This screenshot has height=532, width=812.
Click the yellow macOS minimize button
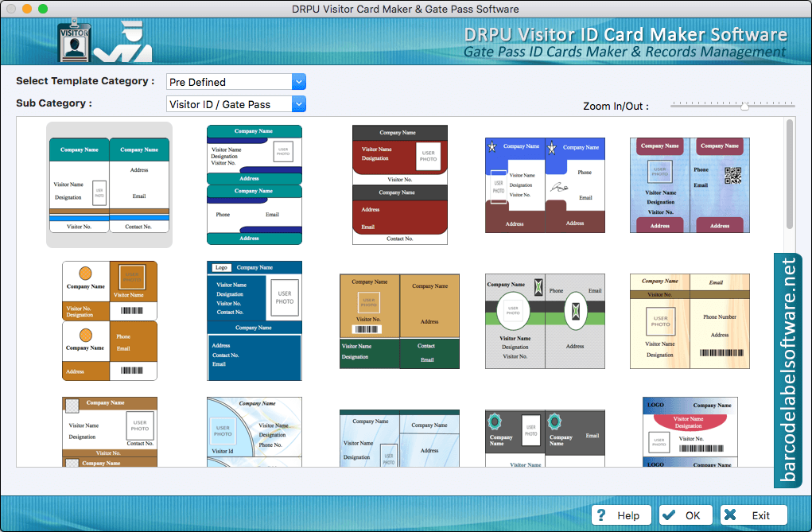27,9
